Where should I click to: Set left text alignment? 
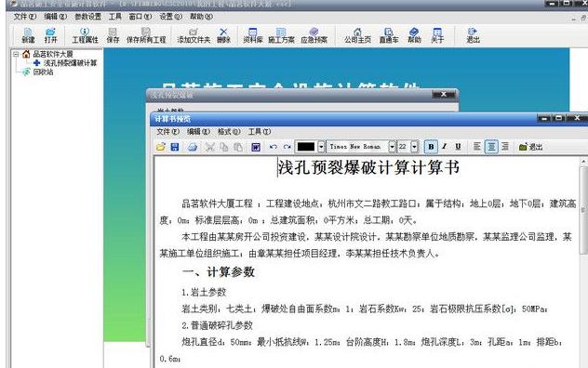(x=477, y=147)
